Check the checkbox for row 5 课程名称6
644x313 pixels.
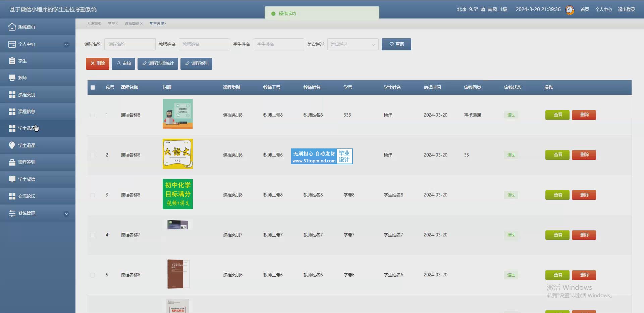coord(93,275)
